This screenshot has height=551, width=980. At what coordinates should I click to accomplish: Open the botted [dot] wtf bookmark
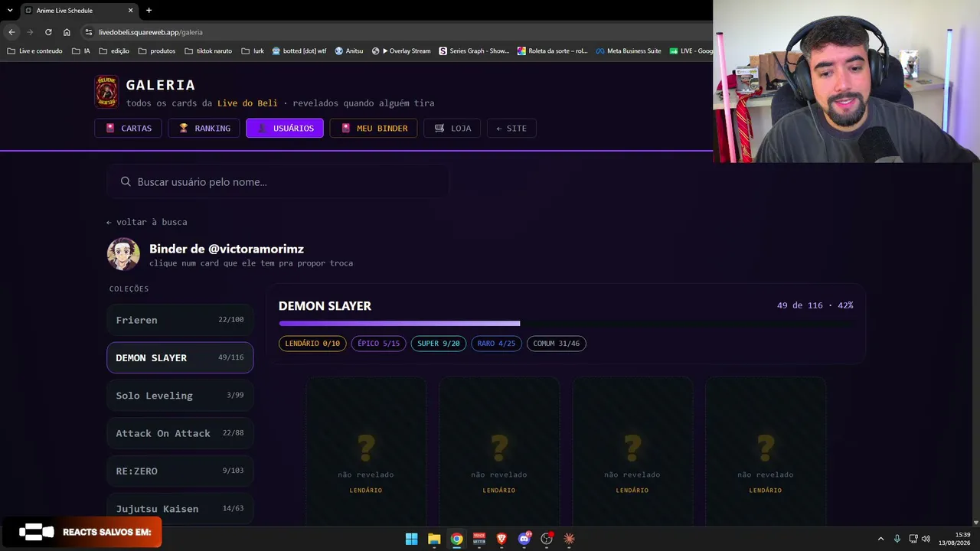[x=299, y=51]
